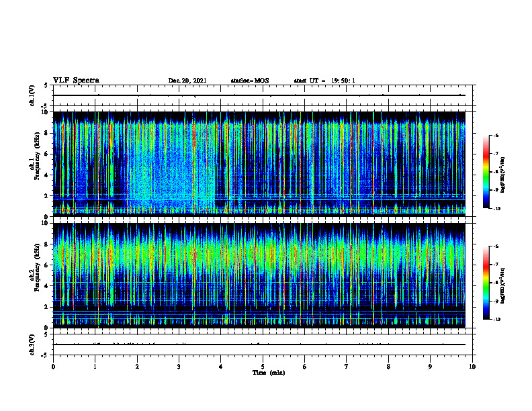
Task: Click the "station=MOS" header text
Action: [x=250, y=81]
